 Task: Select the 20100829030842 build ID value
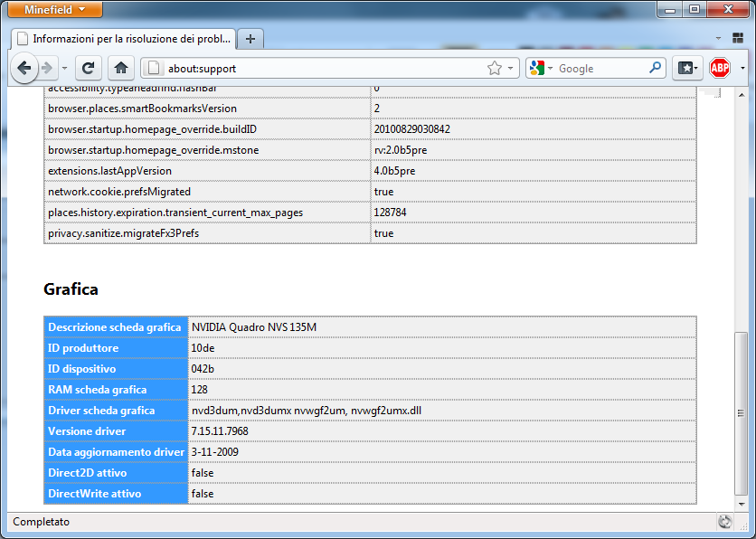[412, 129]
